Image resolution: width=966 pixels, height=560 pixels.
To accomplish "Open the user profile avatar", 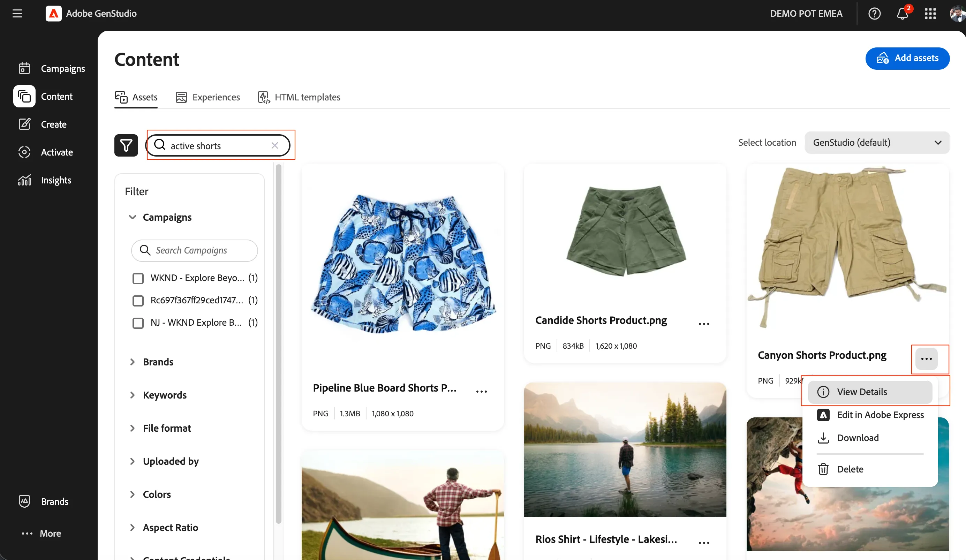I will (x=958, y=14).
